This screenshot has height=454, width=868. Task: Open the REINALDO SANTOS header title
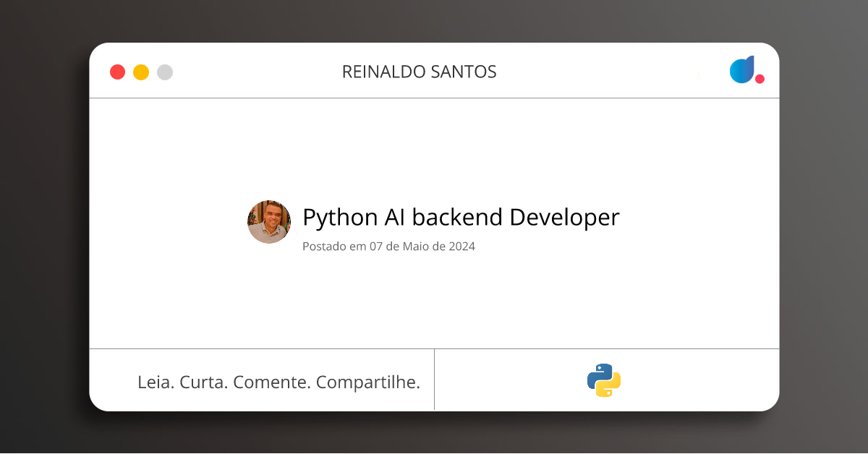click(x=420, y=72)
